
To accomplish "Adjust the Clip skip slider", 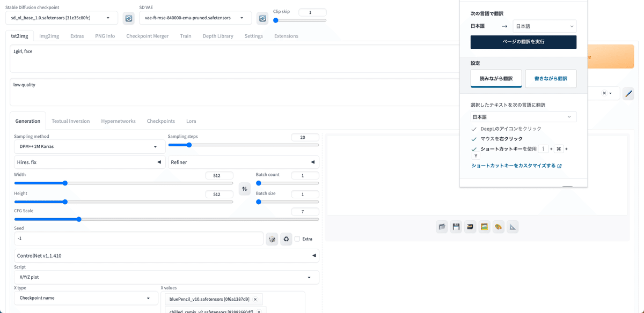I will (299, 20).
